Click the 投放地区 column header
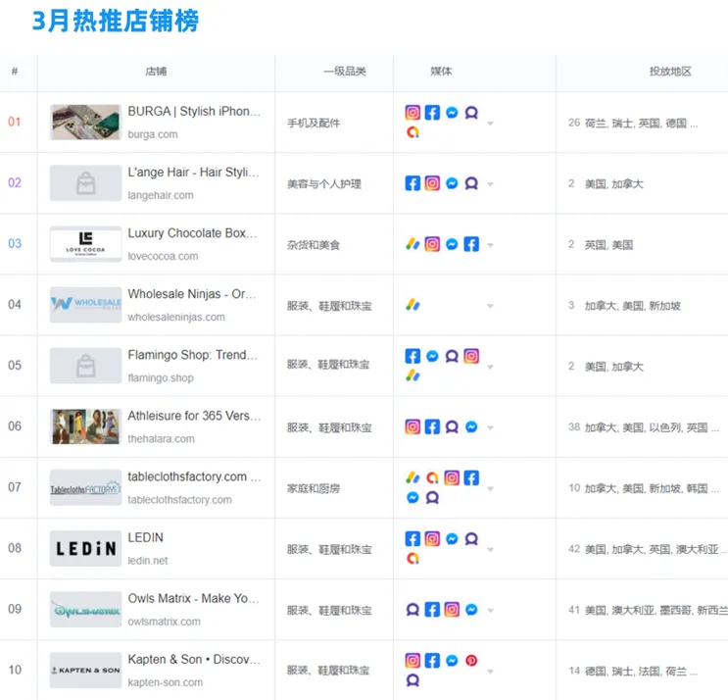728x700 pixels. [x=670, y=71]
